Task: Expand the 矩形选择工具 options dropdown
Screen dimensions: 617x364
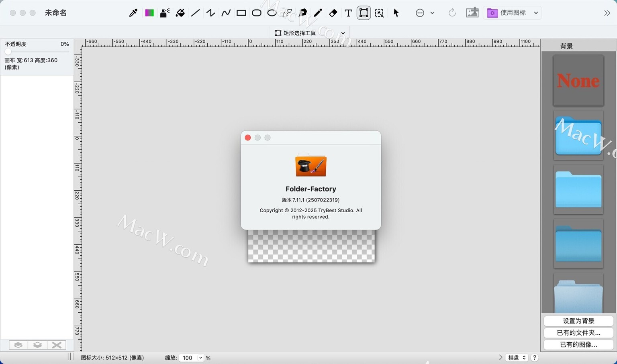Action: click(343, 33)
